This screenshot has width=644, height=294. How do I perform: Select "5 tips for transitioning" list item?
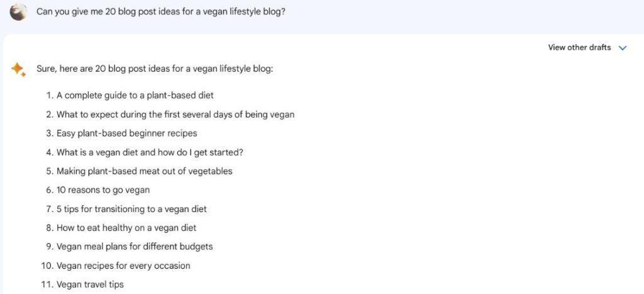coord(131,209)
